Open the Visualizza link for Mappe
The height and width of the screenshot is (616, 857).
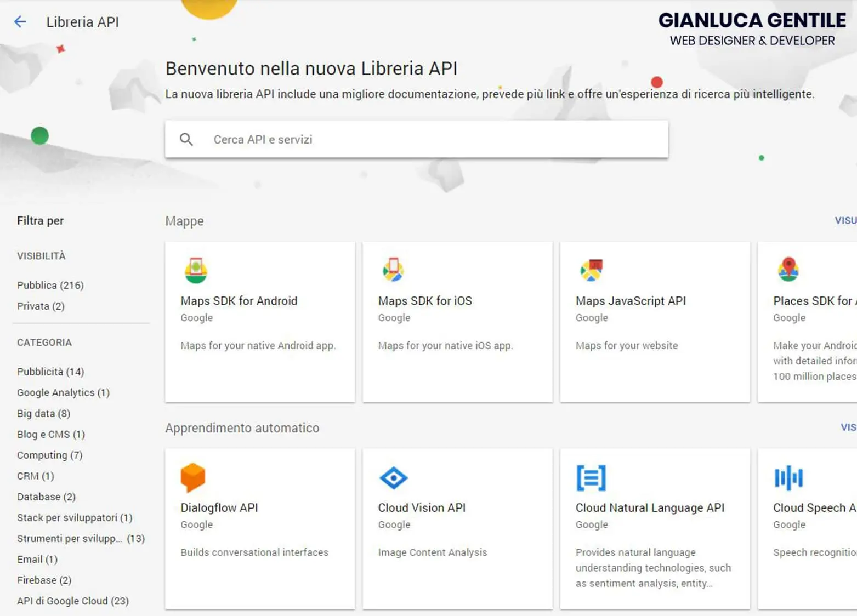[845, 220]
